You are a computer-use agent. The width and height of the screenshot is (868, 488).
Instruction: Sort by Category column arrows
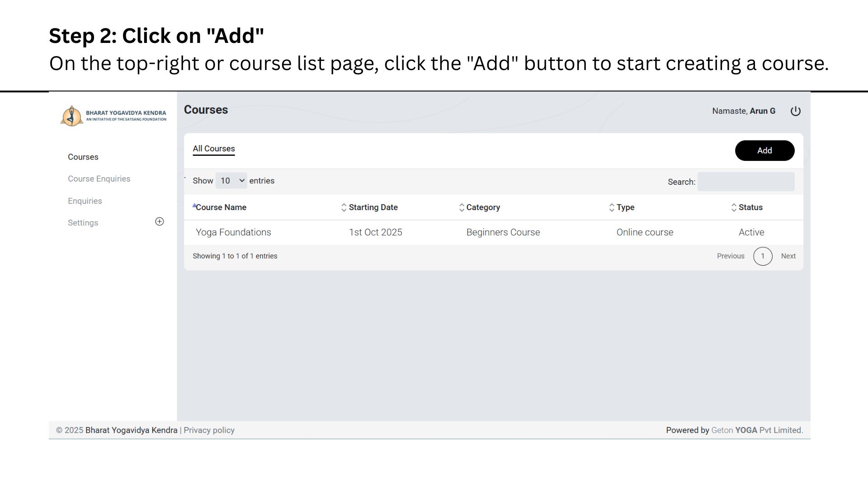tap(461, 207)
